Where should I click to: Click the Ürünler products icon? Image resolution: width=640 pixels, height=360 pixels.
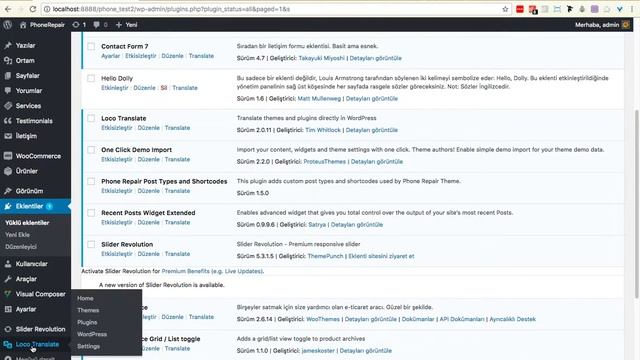[x=8, y=171]
